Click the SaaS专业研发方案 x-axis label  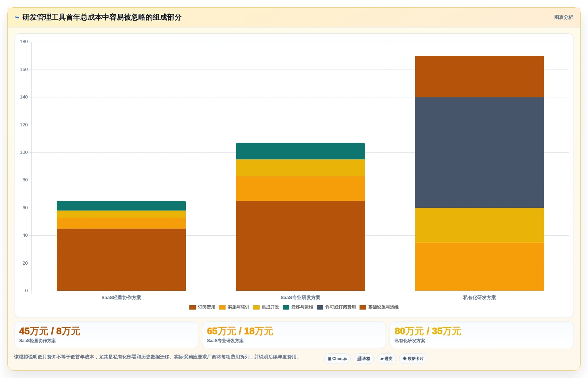301,298
